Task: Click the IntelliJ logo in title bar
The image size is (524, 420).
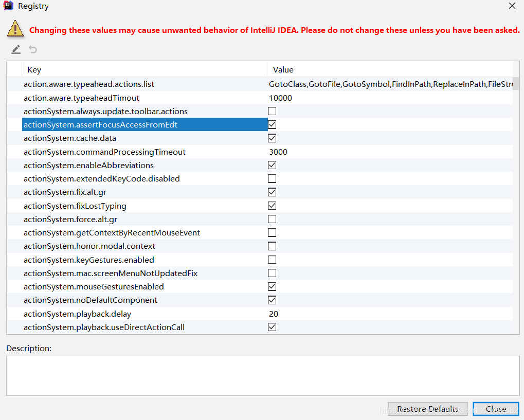Action: click(x=8, y=6)
